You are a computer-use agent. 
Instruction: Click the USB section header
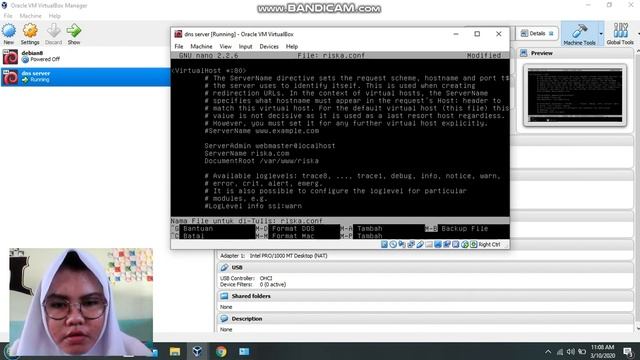click(425, 267)
